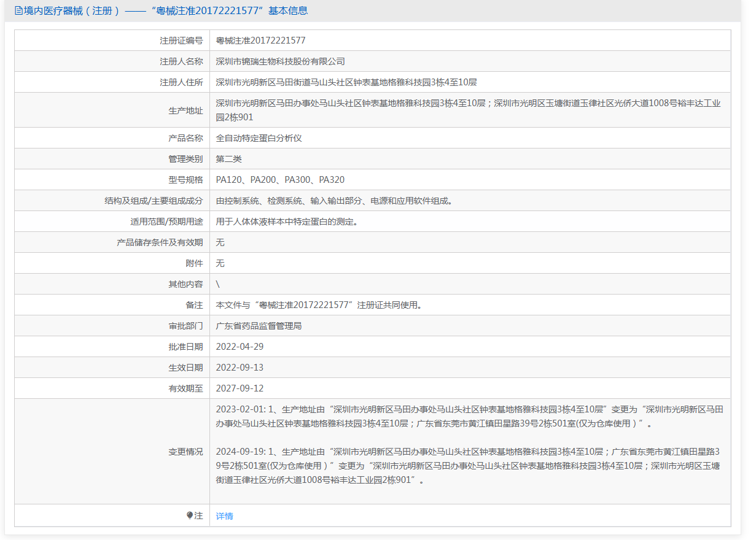This screenshot has width=756, height=540.
Task: Click the 2023-02-01 change record entry
Action: pos(470,416)
